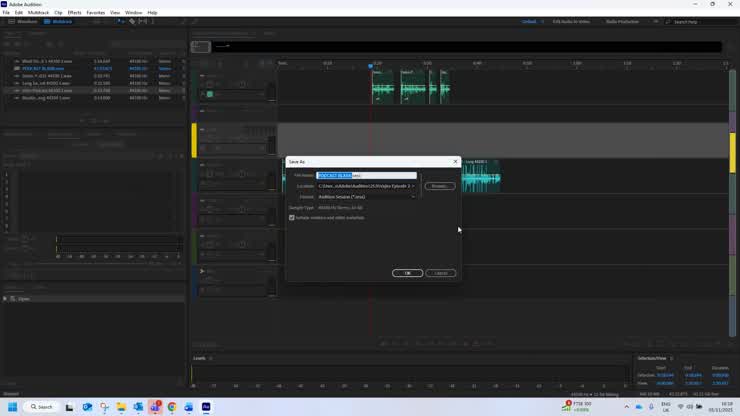Click the first green audio clip on track 1

pyautogui.click(x=383, y=87)
